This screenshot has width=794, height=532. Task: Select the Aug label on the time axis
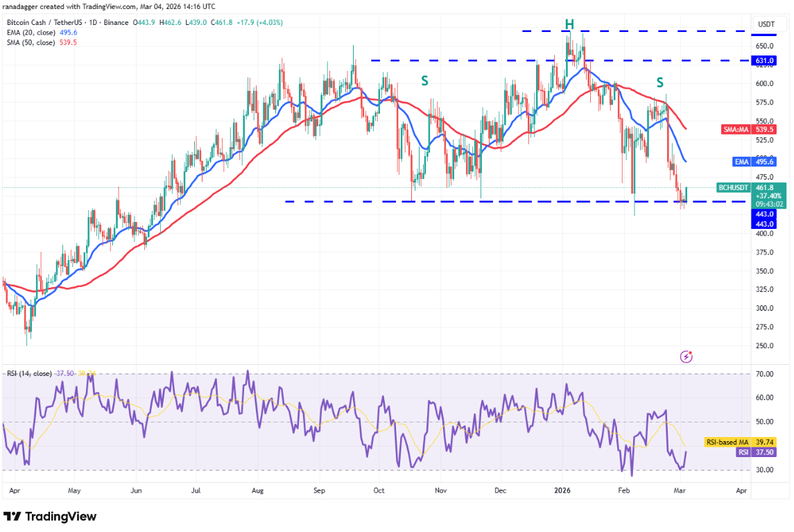coord(257,490)
